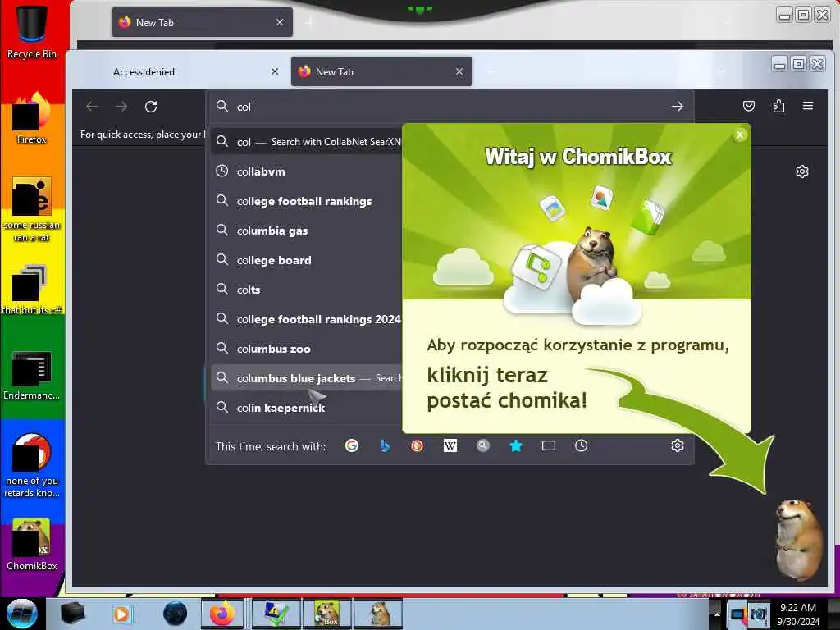Search only in open Tabs icon
Screen dimensions: 840x630
(549, 445)
